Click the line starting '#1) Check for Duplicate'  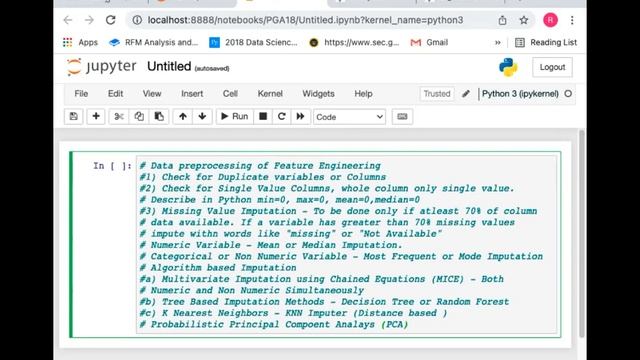[x=262, y=177]
